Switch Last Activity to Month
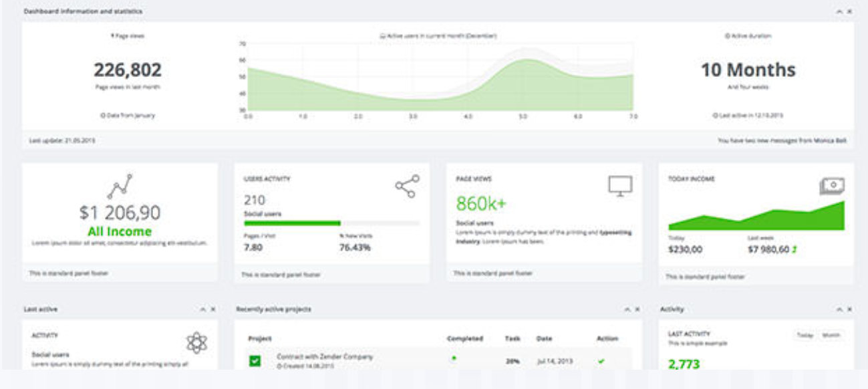 [831, 336]
